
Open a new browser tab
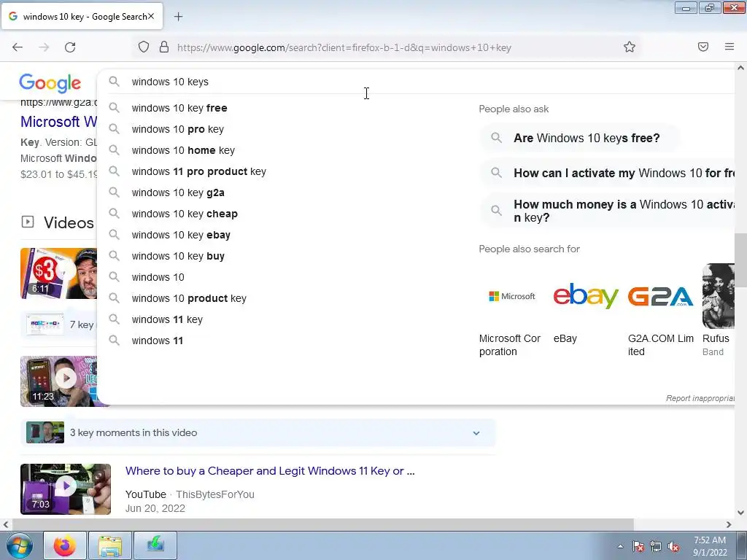pyautogui.click(x=178, y=17)
